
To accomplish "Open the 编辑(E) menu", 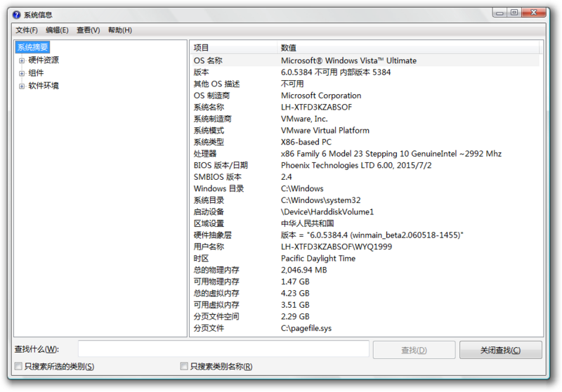I will (57, 30).
